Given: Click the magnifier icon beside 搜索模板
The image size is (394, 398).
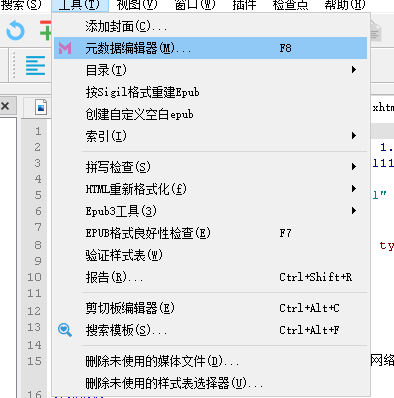Looking at the screenshot, I should pyautogui.click(x=65, y=330).
